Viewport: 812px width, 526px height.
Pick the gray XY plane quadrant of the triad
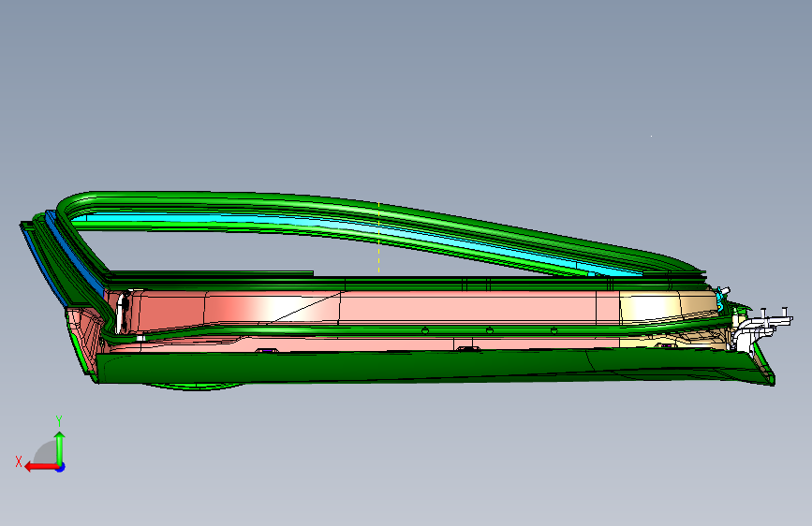[46, 452]
